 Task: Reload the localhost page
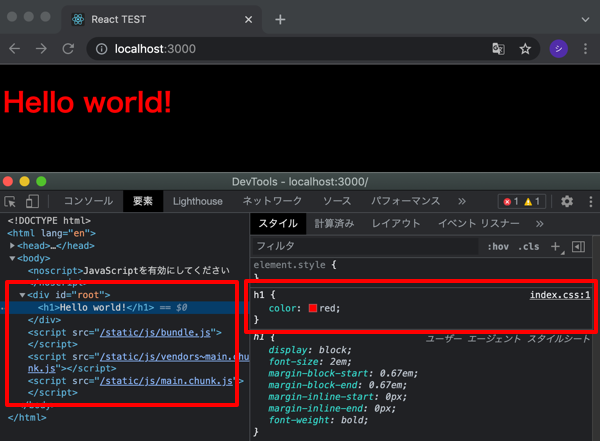[x=68, y=49]
